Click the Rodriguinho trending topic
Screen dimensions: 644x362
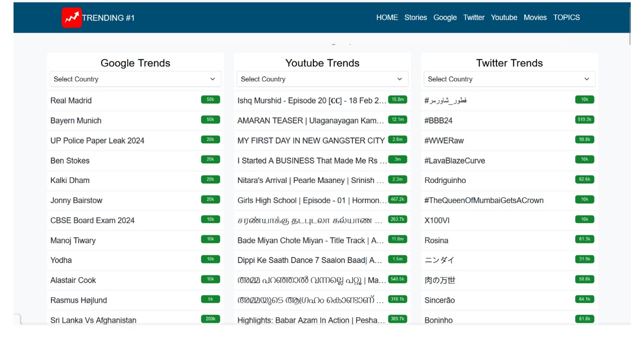447,180
